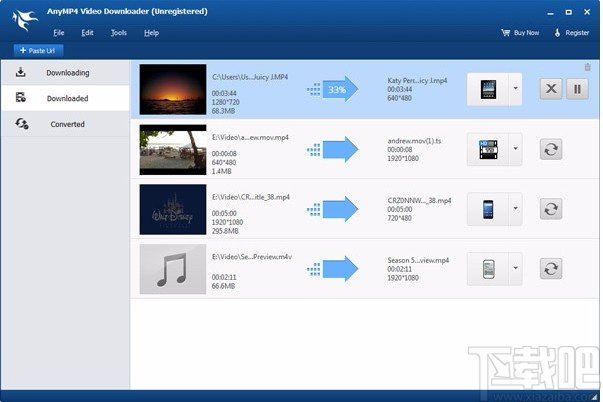Expand profile dropdown for CRZ0NNW row
The image size is (603, 402).
click(x=515, y=209)
